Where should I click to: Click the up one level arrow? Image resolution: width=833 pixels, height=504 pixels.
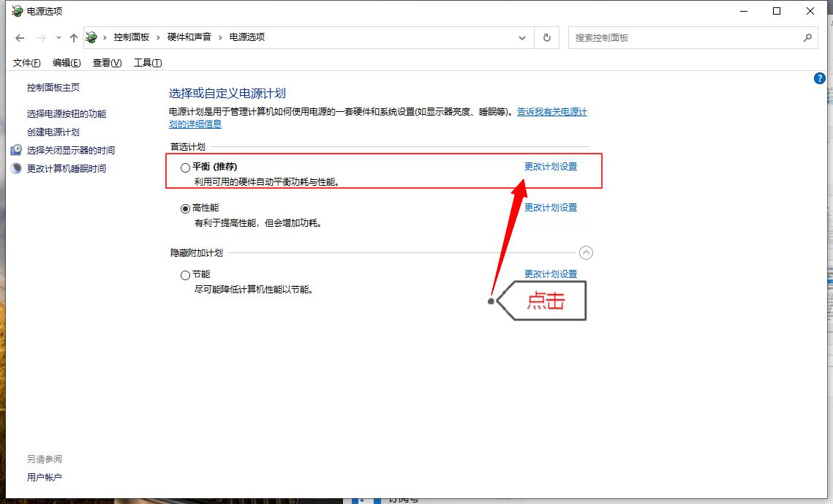point(73,37)
